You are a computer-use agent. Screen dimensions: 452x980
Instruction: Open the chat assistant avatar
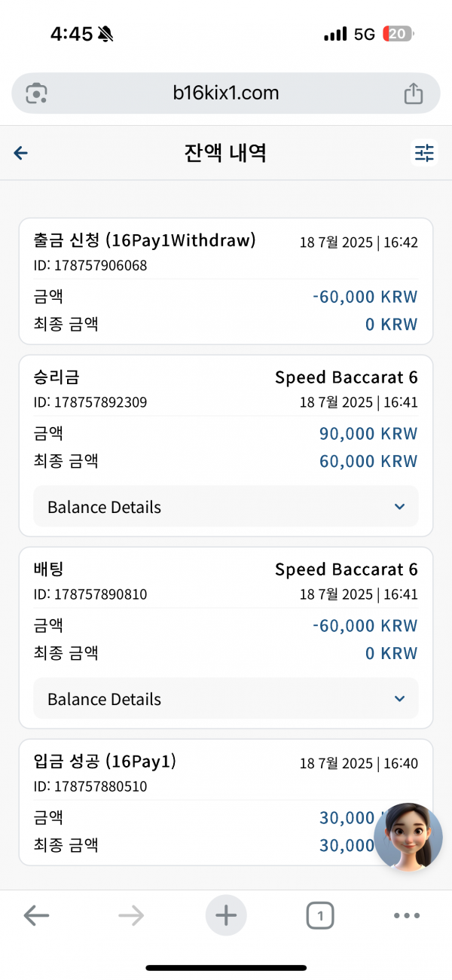tap(408, 837)
